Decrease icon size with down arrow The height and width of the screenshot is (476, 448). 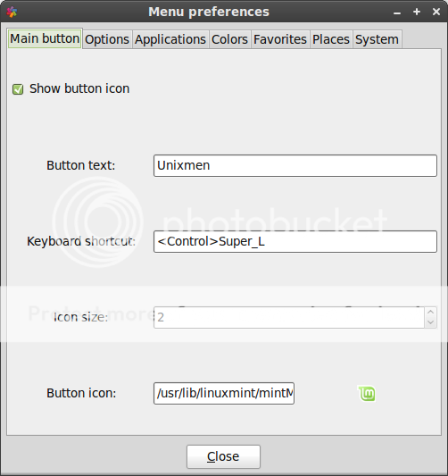pos(430,322)
